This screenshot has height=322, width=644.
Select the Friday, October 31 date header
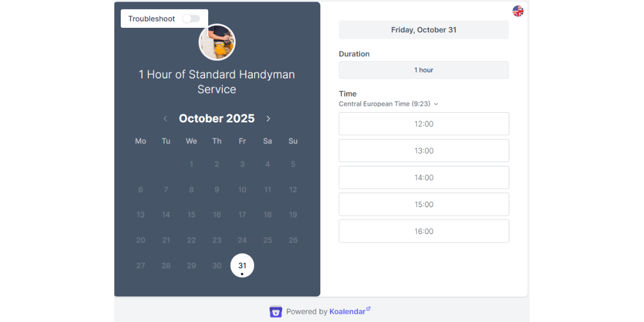click(x=423, y=30)
